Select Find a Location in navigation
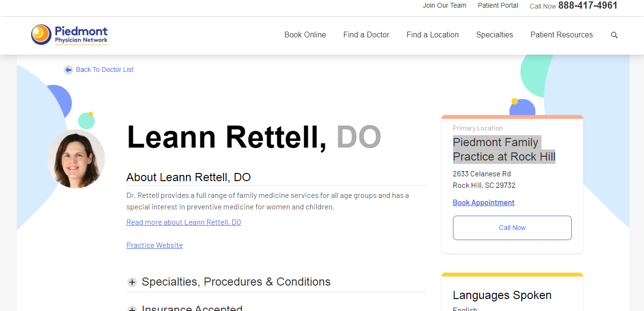The image size is (644, 311). tap(432, 35)
